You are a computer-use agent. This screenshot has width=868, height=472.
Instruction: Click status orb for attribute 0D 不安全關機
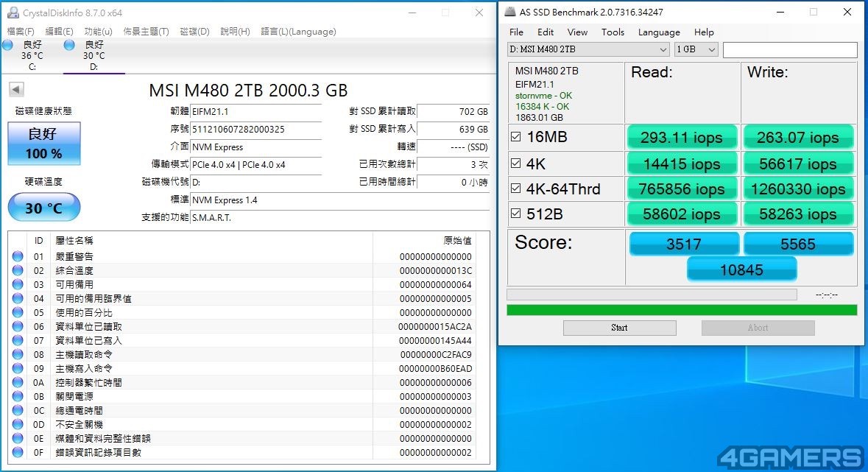pos(18,424)
